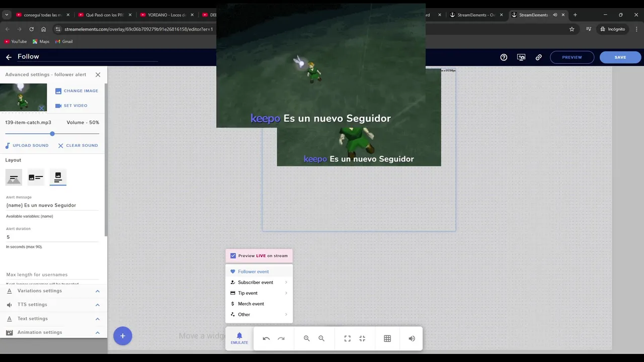644x362 pixels.
Task: Click CLEAR SOUND
Action: point(78,146)
